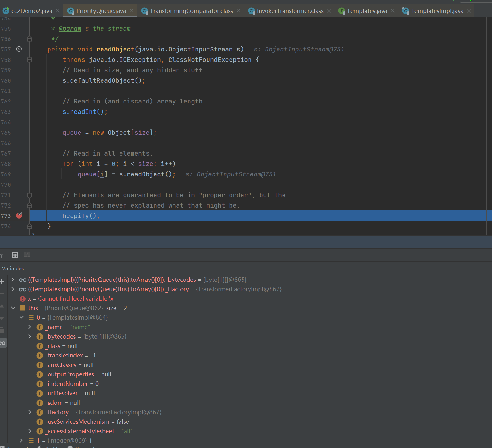The width and height of the screenshot is (492, 448).
Task: Click the Variables panel header
Action: tap(13, 268)
